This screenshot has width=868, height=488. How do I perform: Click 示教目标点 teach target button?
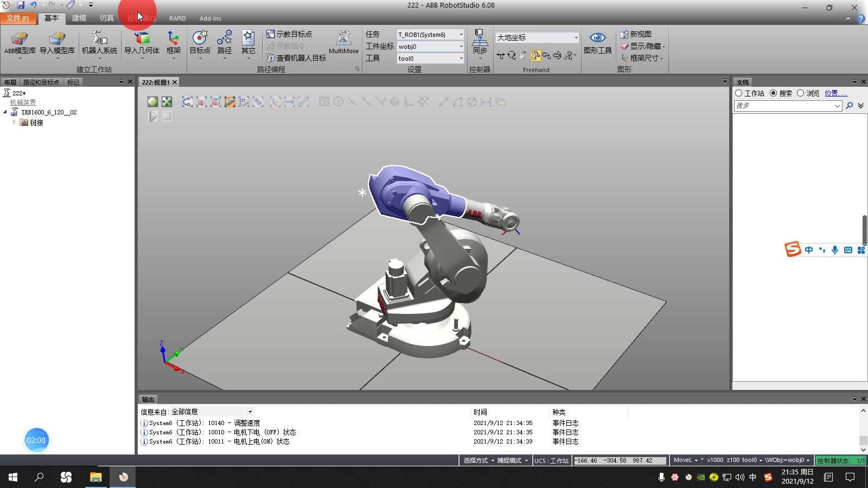[289, 34]
